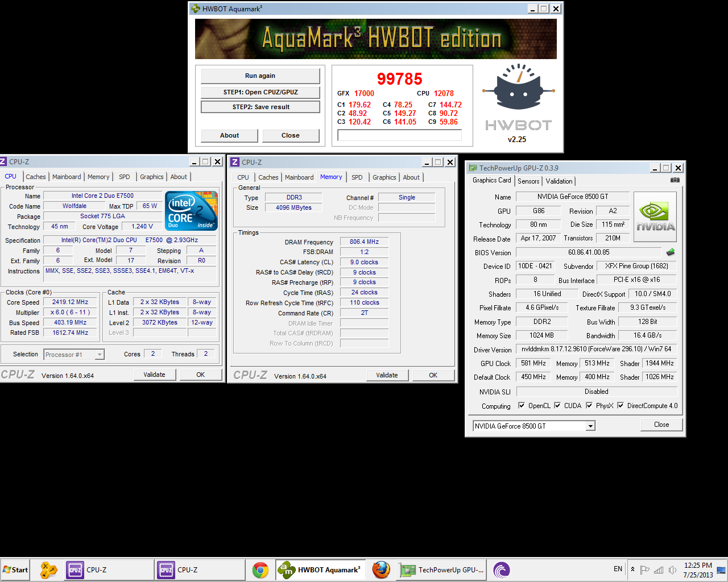Open Graphics tab in Memory CPU-Z window
The height and width of the screenshot is (582, 728).
click(x=384, y=177)
